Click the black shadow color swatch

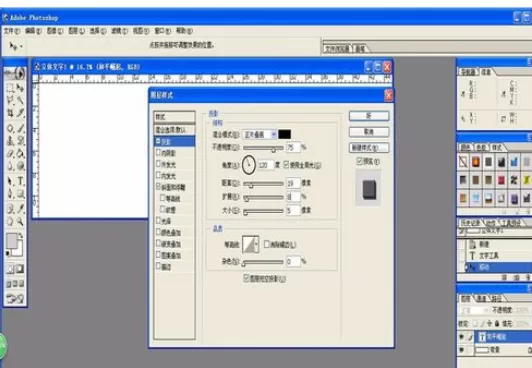[x=284, y=134]
